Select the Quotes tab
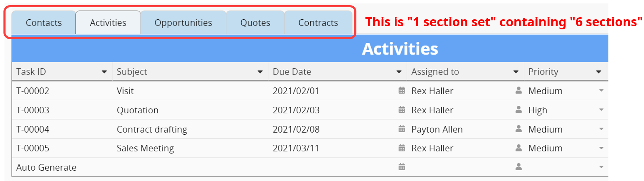The width and height of the screenshot is (644, 181). pos(255,23)
